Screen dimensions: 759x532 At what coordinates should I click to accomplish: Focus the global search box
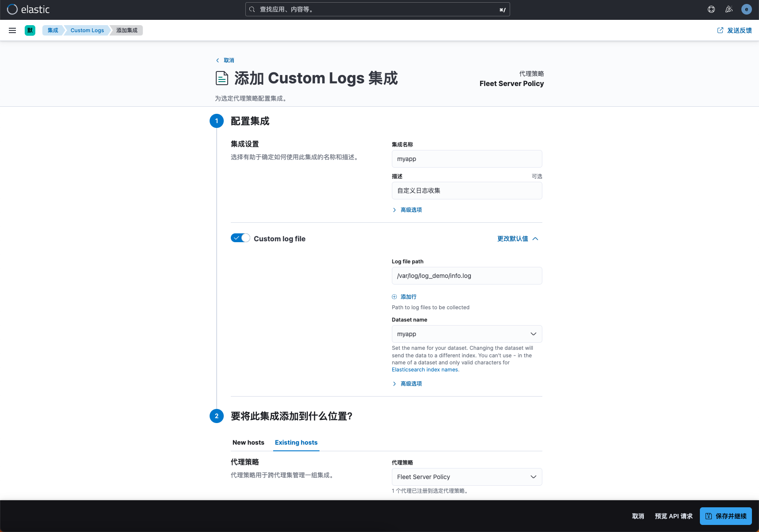[378, 9]
